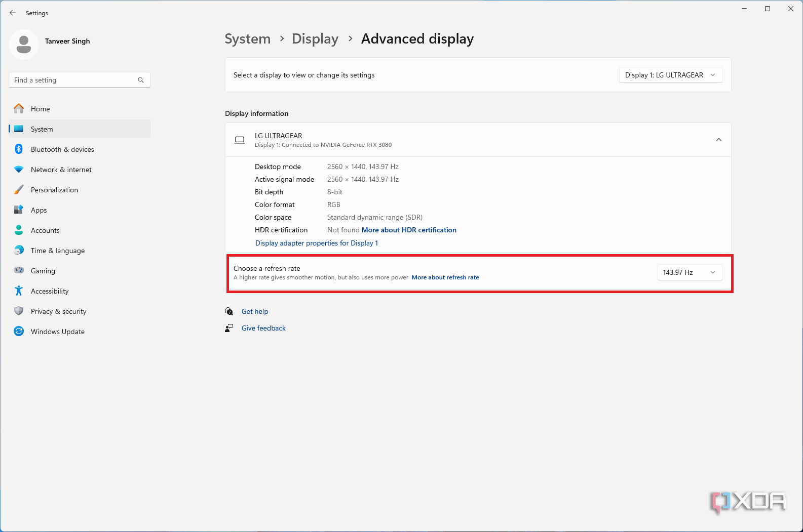Click the Tanveer Singh account name
This screenshot has width=803, height=532.
coord(67,41)
